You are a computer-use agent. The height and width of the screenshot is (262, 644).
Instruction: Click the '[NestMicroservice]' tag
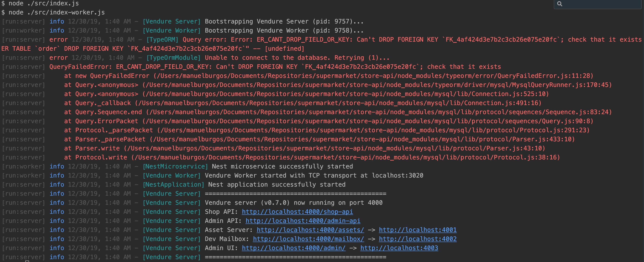(175, 166)
